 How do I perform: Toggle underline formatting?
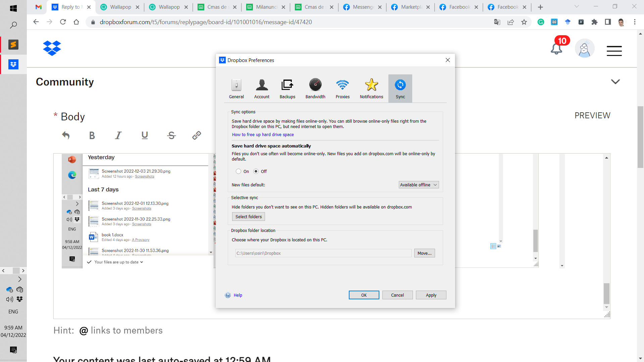click(145, 135)
